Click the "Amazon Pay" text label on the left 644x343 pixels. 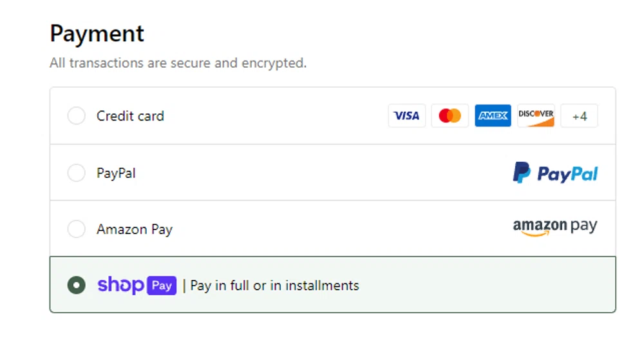(135, 229)
